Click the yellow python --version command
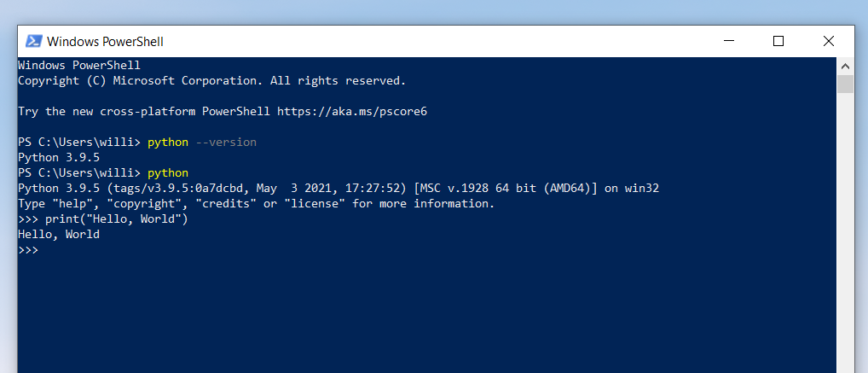Viewport: 868px width, 373px height. click(202, 143)
